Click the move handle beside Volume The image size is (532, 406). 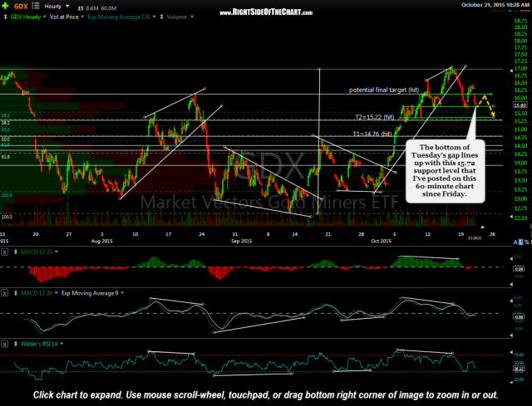pos(161,17)
